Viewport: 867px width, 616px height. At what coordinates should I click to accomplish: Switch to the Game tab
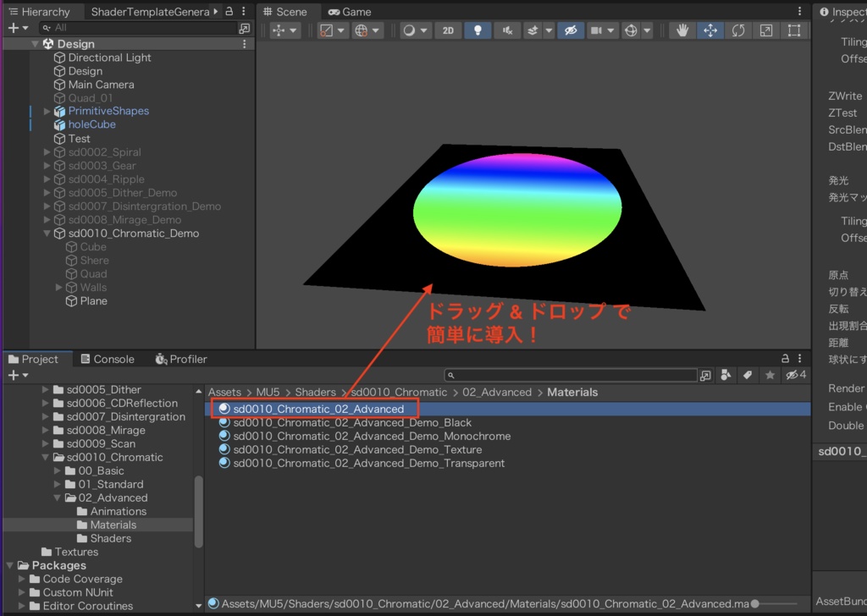coord(350,12)
